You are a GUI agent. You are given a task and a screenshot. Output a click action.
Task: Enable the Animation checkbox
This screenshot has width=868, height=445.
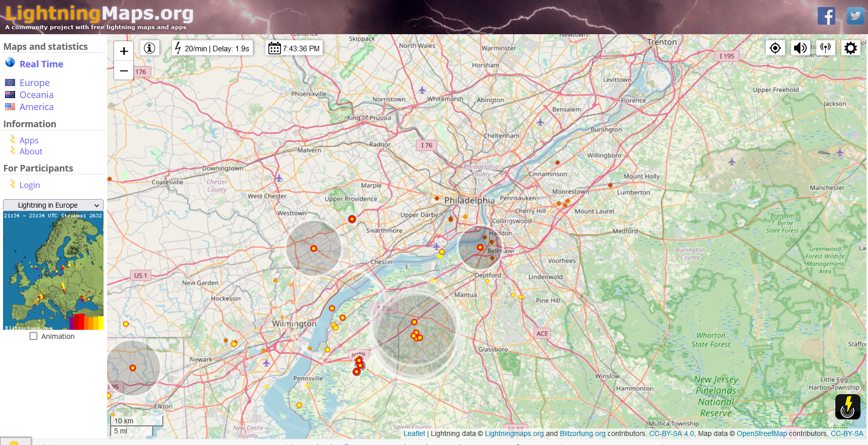point(34,336)
